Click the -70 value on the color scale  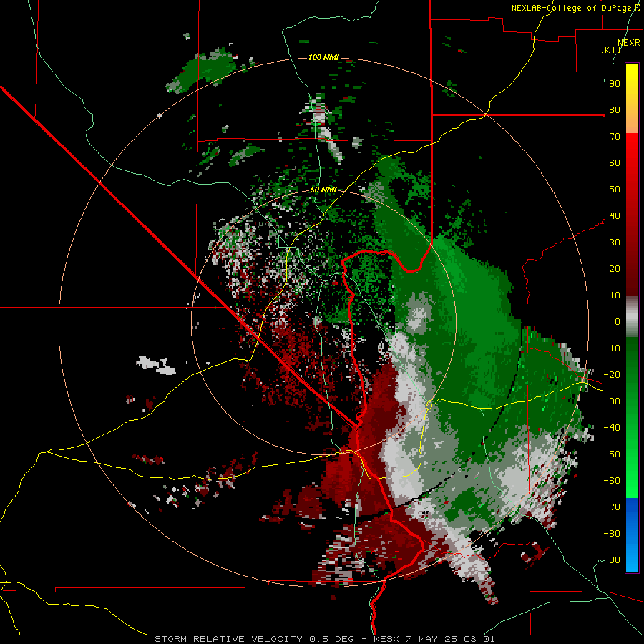[612, 507]
